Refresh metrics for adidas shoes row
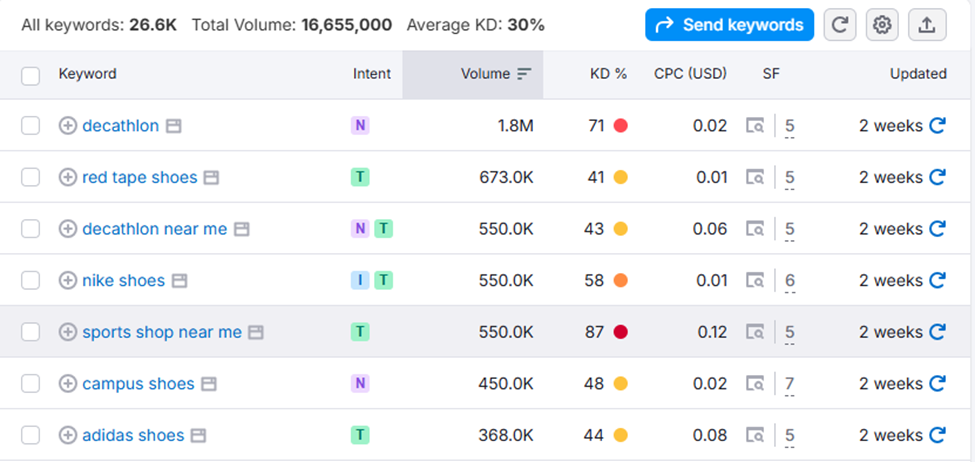Viewport: 975px width, 462px height. (x=937, y=435)
